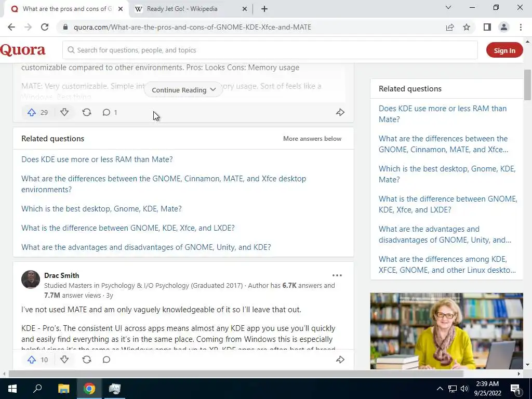Expand answer with Continue Reading
532x399 pixels.
(183, 90)
